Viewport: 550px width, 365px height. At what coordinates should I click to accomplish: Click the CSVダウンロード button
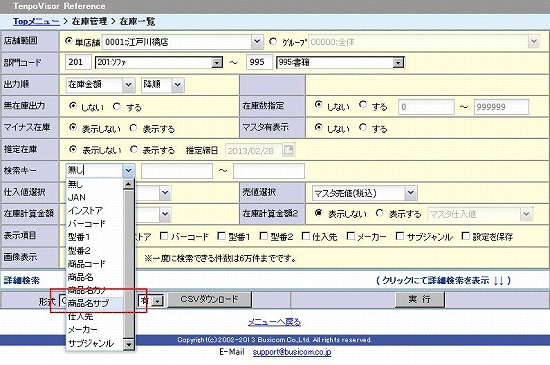pos(209,299)
